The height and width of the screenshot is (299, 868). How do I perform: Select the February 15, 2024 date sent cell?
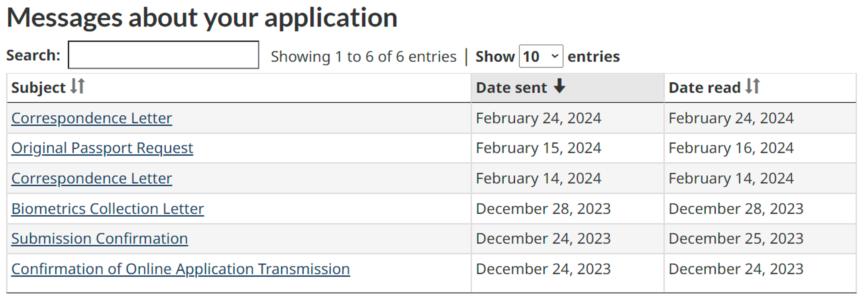(538, 148)
